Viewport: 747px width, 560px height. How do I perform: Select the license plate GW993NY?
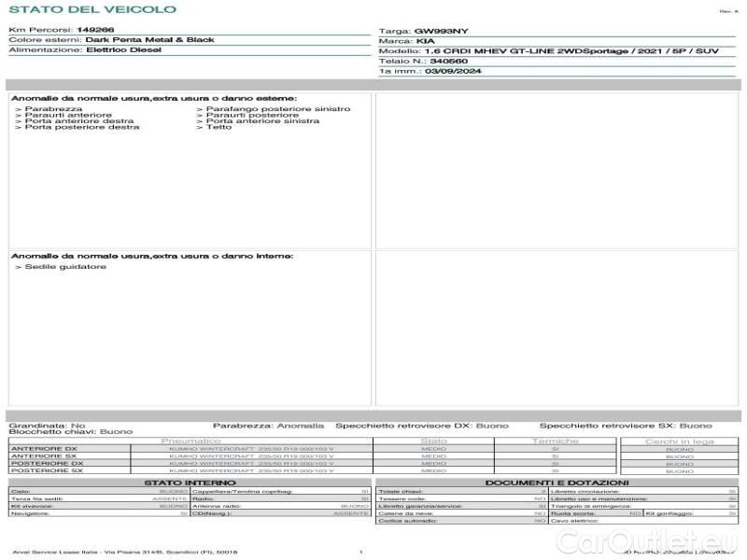point(442,31)
